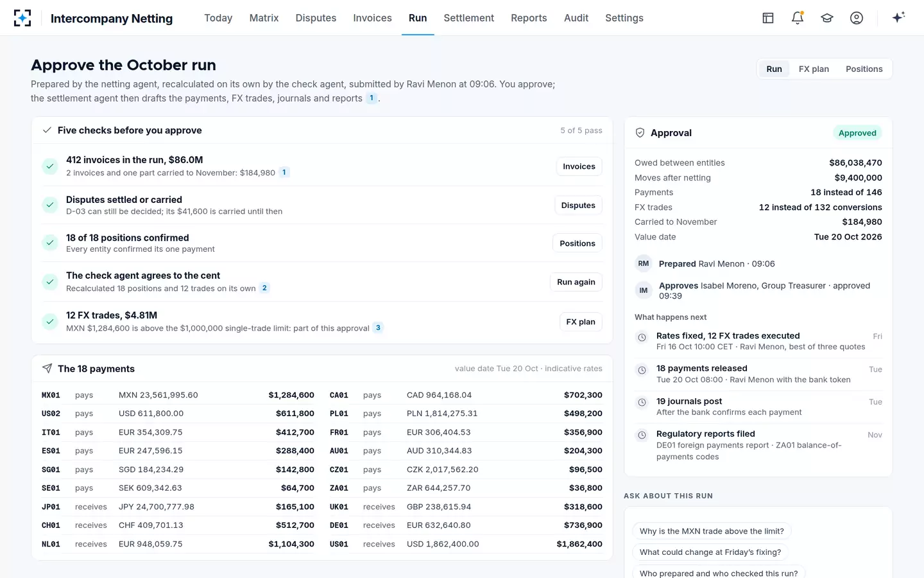This screenshot has width=924, height=578.
Task: Click the IM avatar for Isabel Moreno
Action: pos(644,291)
